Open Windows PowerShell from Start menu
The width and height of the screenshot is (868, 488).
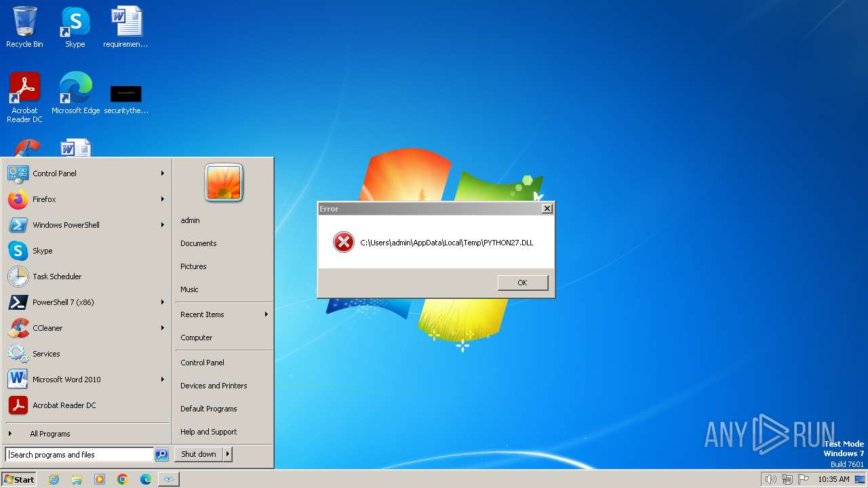click(x=86, y=225)
